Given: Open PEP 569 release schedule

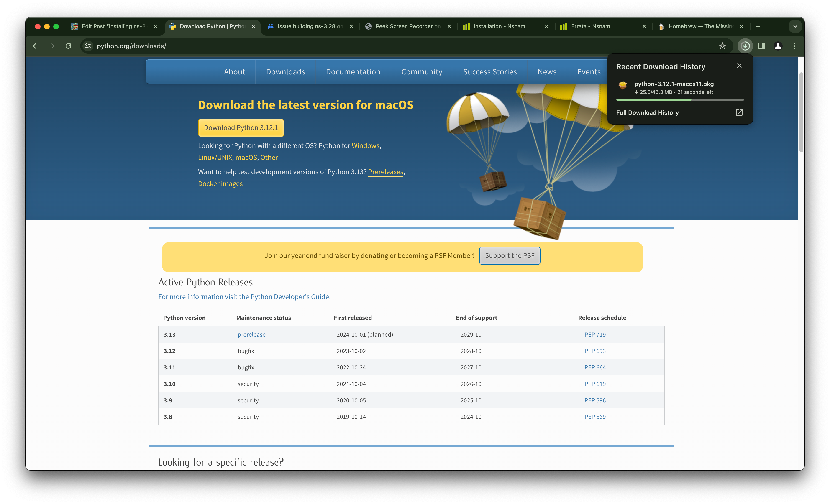Looking at the screenshot, I should 595,417.
